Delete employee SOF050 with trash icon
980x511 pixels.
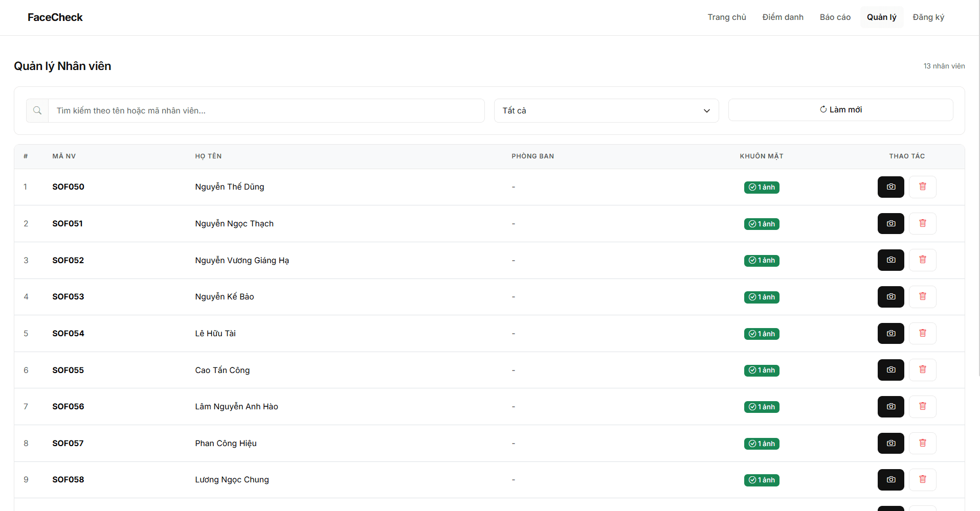pos(922,187)
